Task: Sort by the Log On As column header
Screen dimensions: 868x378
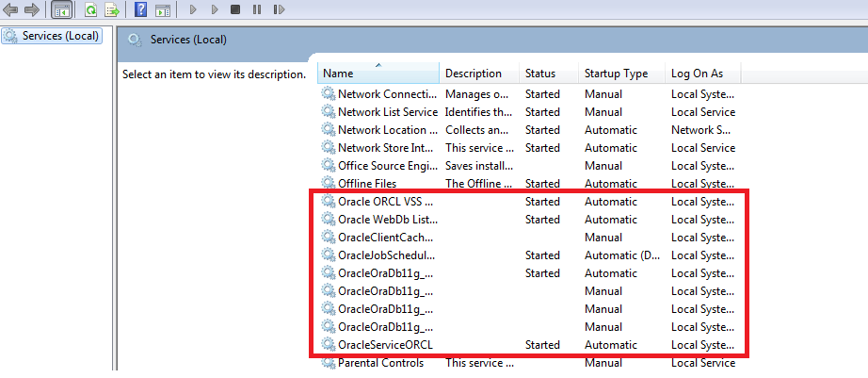Action: click(702, 74)
